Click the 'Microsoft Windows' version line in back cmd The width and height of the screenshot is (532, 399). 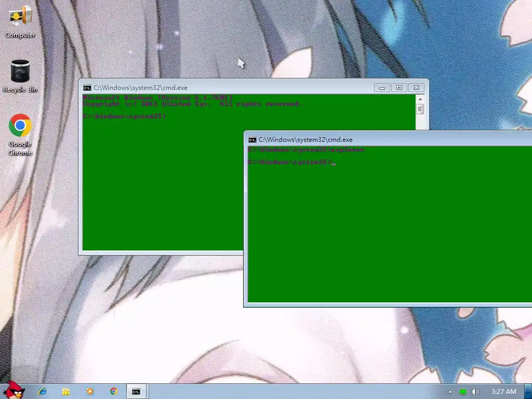[158, 98]
